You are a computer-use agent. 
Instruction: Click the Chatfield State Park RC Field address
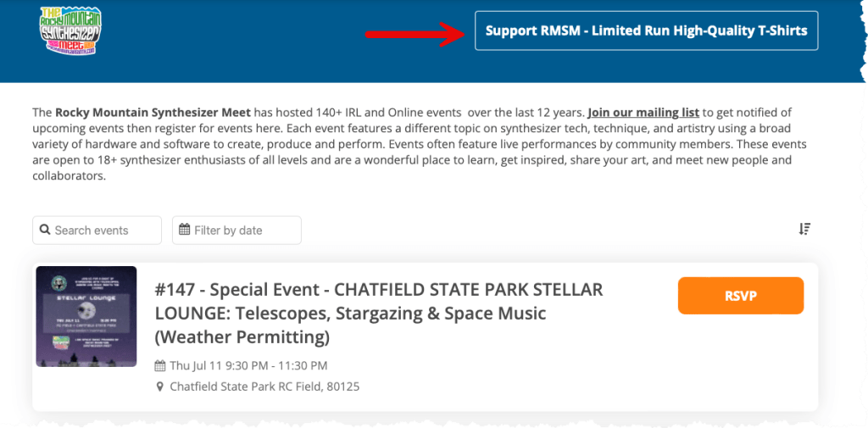pyautogui.click(x=264, y=387)
